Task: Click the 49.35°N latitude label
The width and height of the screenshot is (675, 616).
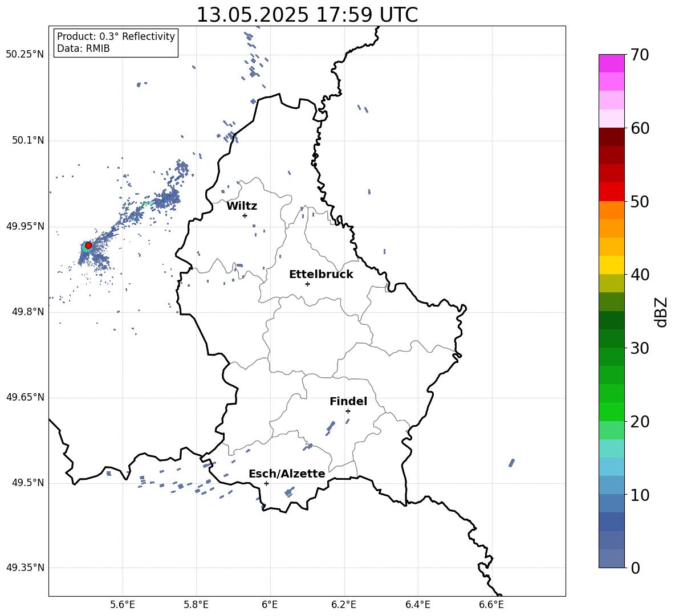Action: [25, 568]
